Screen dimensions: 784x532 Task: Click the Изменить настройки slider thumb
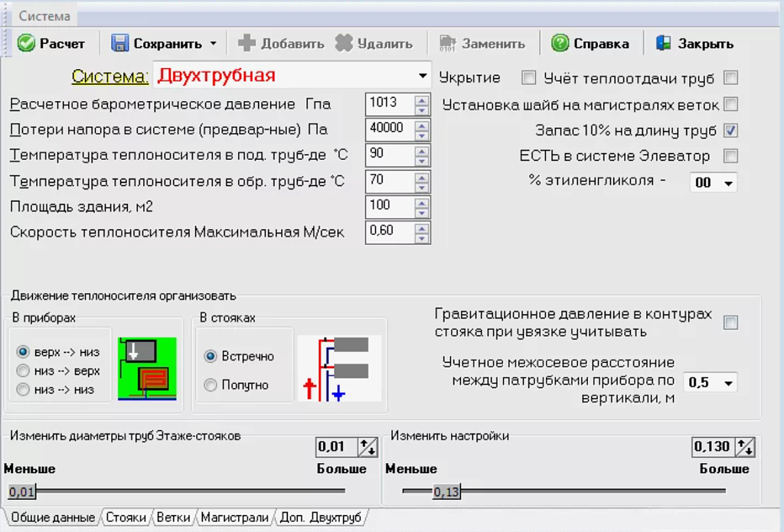[x=446, y=491]
